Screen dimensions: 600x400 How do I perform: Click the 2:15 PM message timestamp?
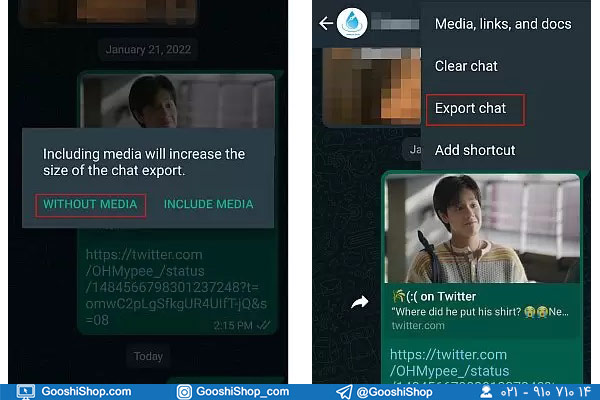(x=233, y=326)
